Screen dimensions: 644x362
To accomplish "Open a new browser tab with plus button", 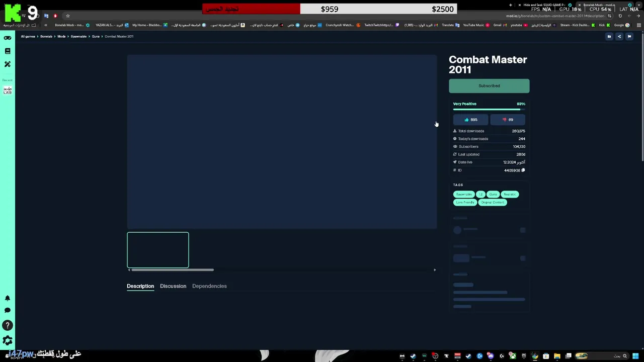I will pos(510,5).
